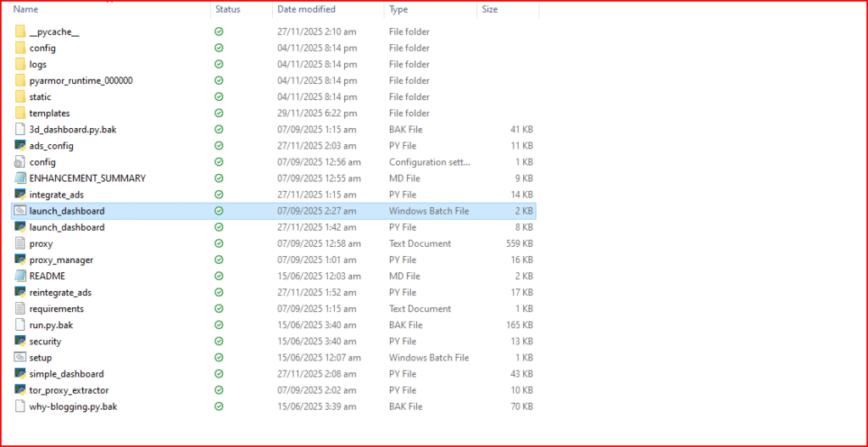Select the file named why-blogging.py.bak

coord(73,406)
